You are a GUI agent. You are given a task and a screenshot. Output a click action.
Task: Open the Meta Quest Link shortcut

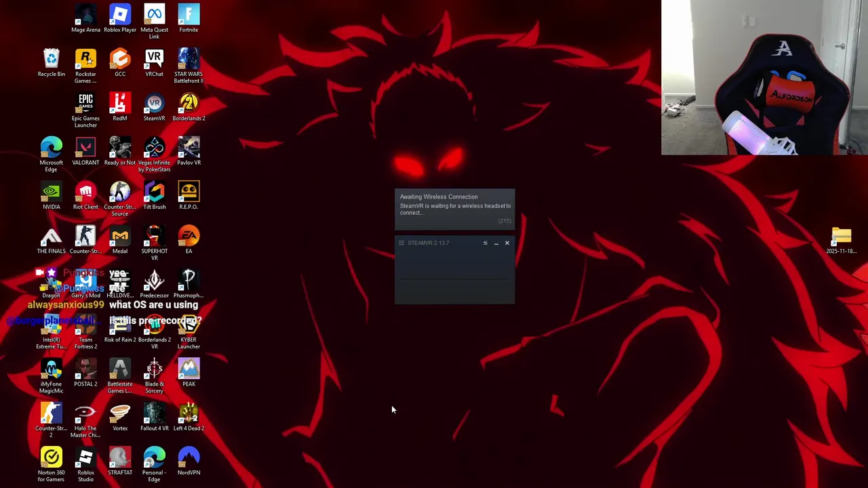coord(154,22)
